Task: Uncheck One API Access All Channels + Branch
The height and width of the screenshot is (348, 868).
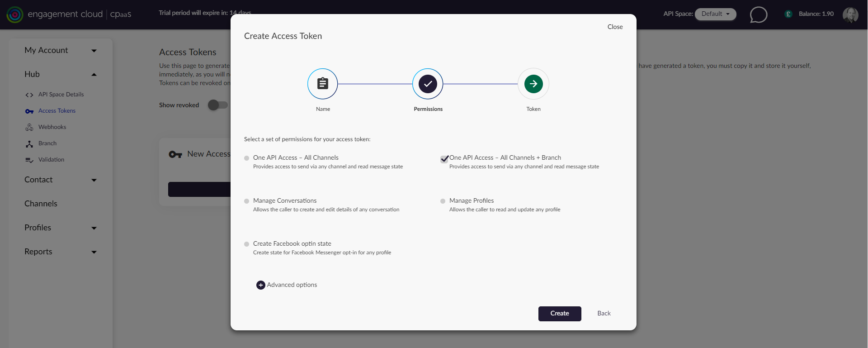Action: pos(444,159)
